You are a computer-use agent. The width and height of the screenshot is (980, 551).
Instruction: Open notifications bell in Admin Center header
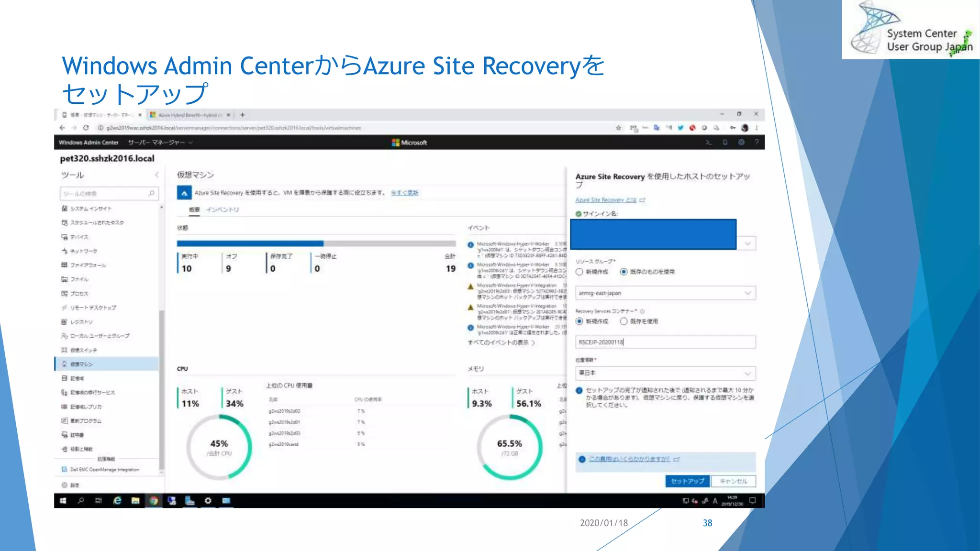point(725,143)
